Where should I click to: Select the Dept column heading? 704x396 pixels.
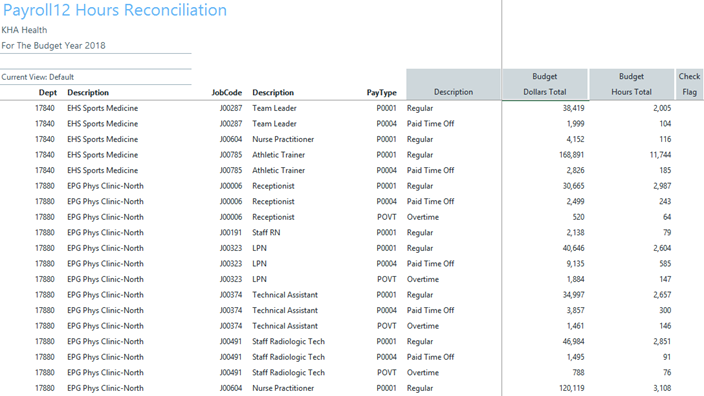click(x=48, y=92)
